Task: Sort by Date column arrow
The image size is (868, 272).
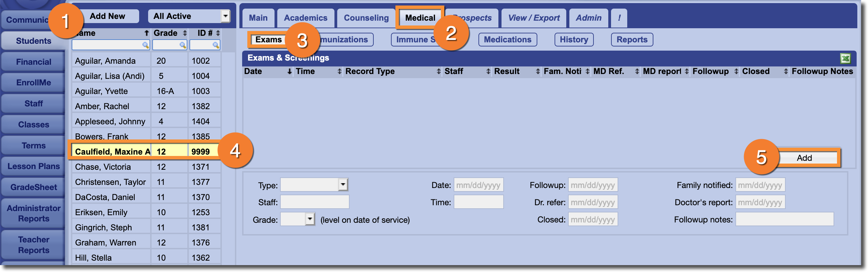Action: [x=289, y=71]
